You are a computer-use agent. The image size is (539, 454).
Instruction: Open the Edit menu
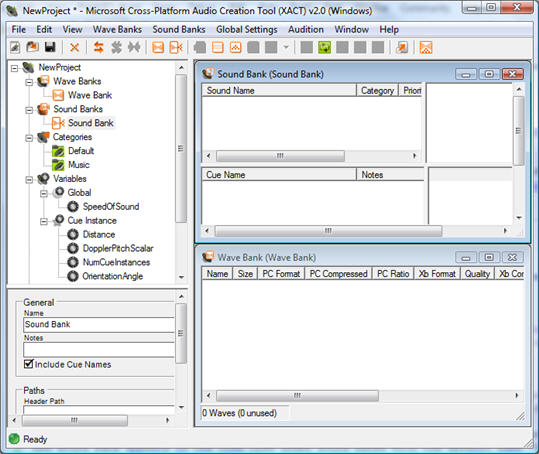[x=44, y=30]
